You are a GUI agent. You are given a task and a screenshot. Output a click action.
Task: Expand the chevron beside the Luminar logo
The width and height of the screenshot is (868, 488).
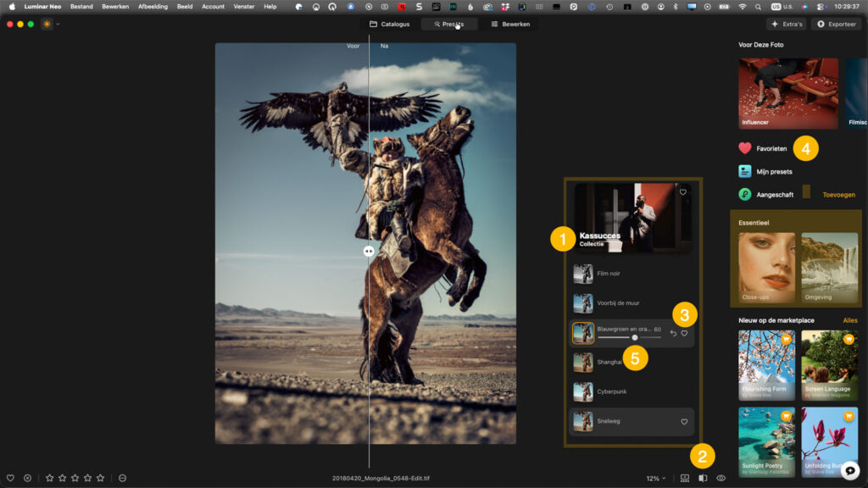58,25
